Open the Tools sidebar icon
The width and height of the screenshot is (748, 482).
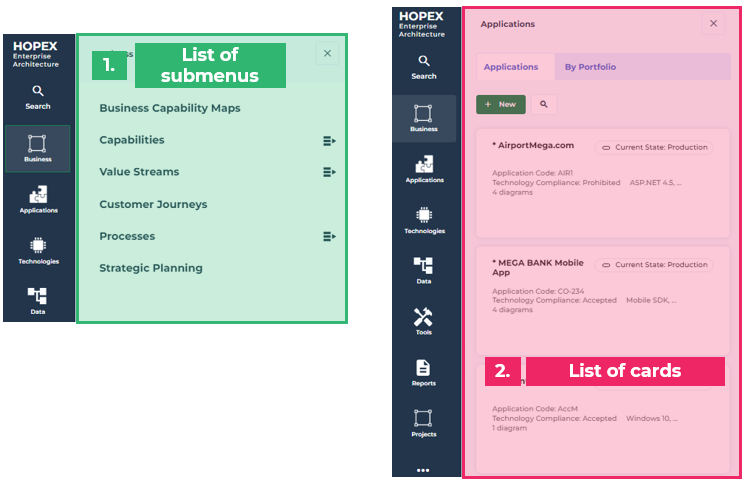coord(423,320)
